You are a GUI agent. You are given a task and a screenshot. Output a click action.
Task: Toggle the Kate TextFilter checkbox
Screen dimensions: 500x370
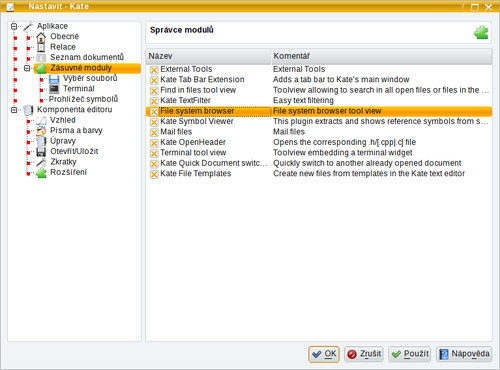(x=154, y=101)
